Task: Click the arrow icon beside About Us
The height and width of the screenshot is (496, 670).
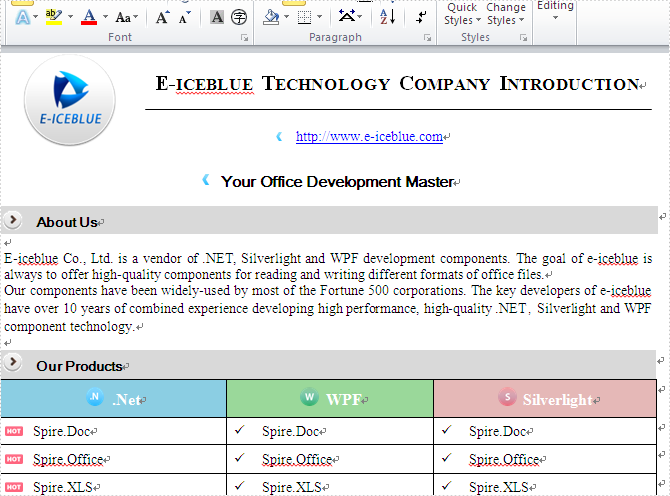Action: pos(12,220)
